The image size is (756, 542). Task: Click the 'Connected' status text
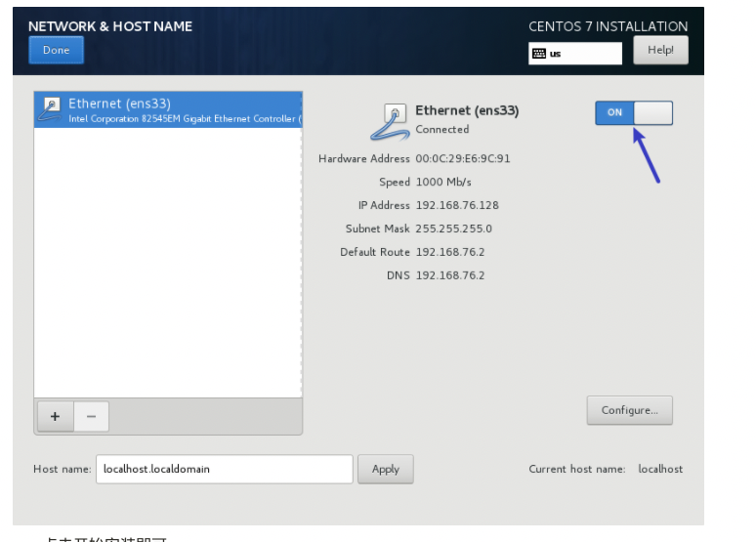pos(441,129)
